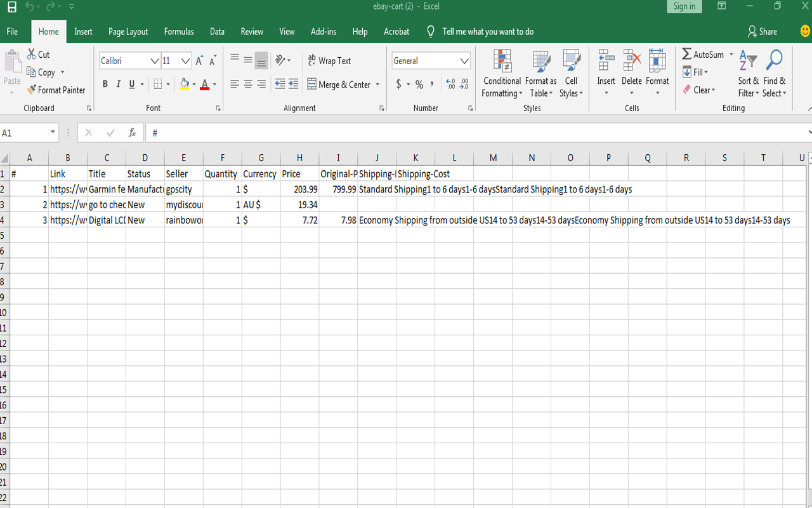The height and width of the screenshot is (508, 812).
Task: Click the Sign in button
Action: (x=684, y=6)
